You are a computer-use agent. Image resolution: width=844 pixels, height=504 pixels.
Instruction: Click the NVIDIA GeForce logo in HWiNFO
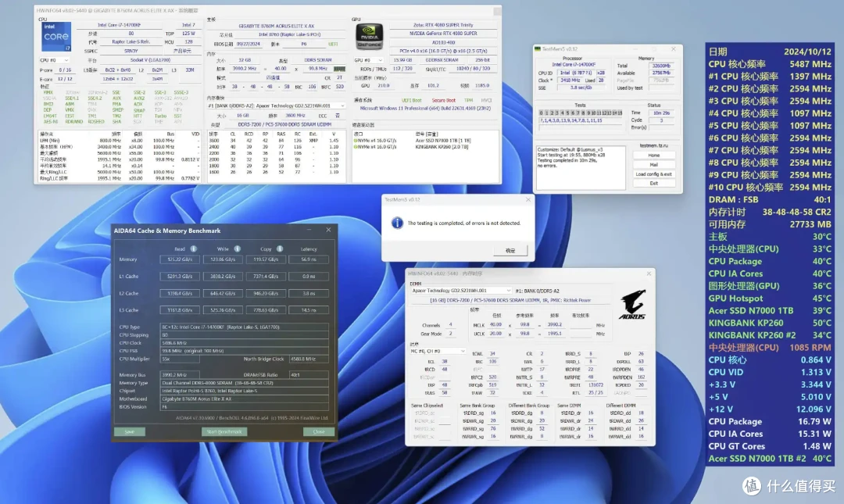(x=369, y=37)
